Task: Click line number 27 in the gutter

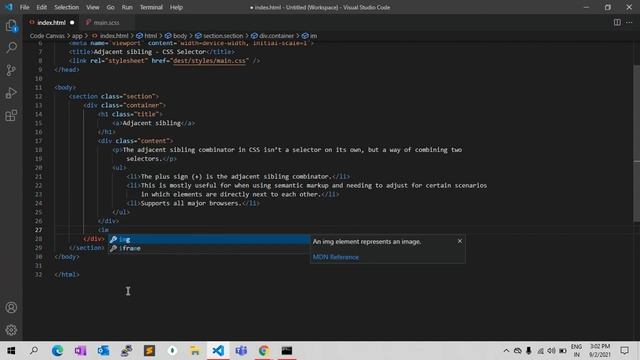Action: [38, 230]
